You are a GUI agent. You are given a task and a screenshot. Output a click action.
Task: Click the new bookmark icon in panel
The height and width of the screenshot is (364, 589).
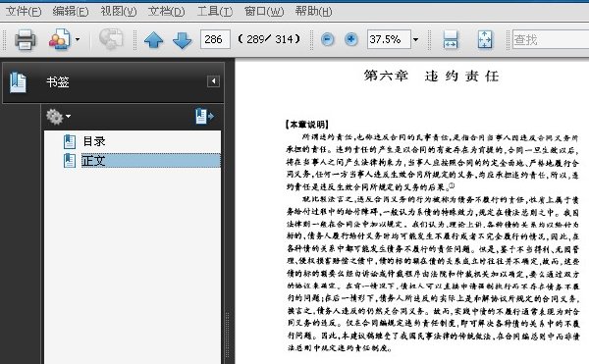(x=204, y=117)
